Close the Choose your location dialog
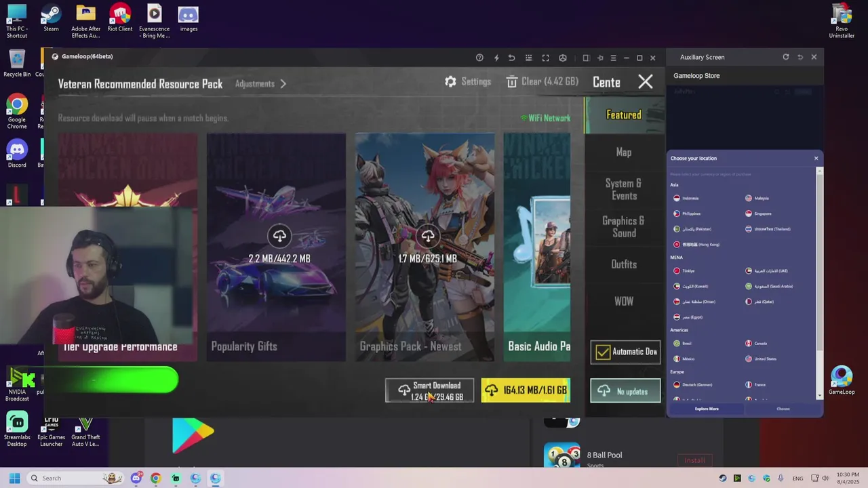The height and width of the screenshot is (488, 868). pyautogui.click(x=816, y=159)
